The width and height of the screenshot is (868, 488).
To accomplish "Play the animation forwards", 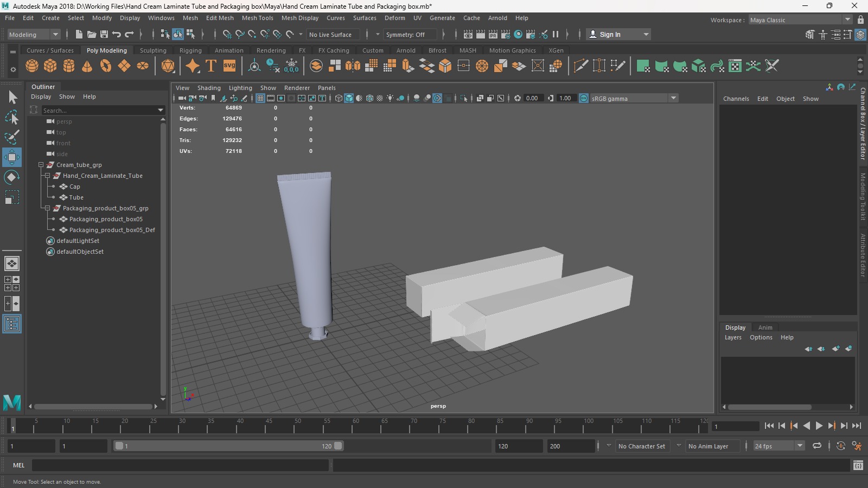I will [x=819, y=426].
